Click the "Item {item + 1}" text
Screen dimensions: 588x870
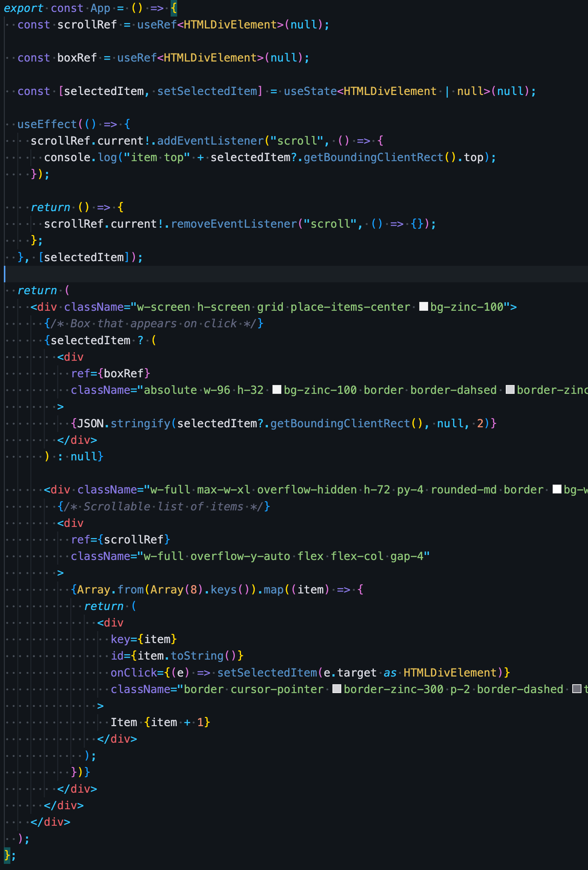160,722
